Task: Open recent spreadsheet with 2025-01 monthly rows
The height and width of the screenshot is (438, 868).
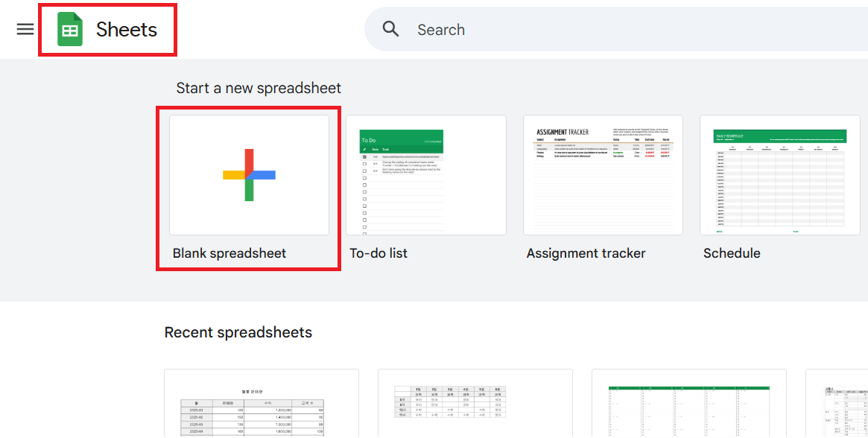Action: [262, 404]
